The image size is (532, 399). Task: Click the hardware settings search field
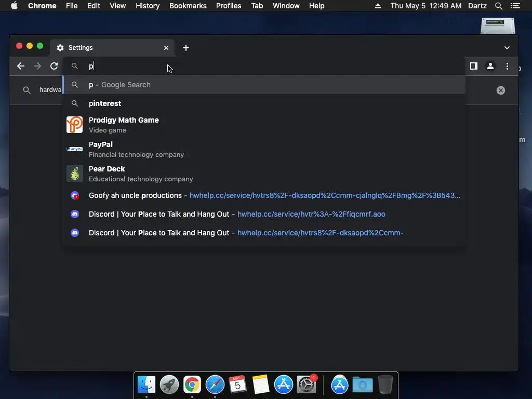[x=50, y=89]
